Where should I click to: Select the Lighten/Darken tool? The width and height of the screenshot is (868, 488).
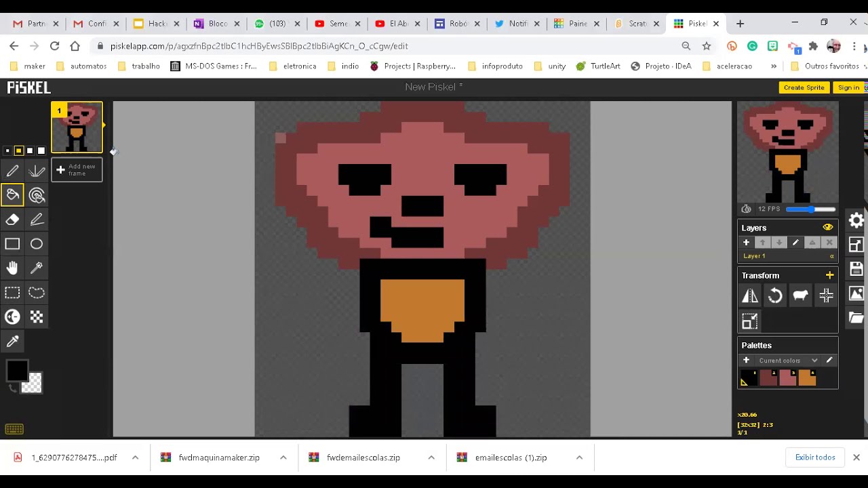click(x=12, y=317)
